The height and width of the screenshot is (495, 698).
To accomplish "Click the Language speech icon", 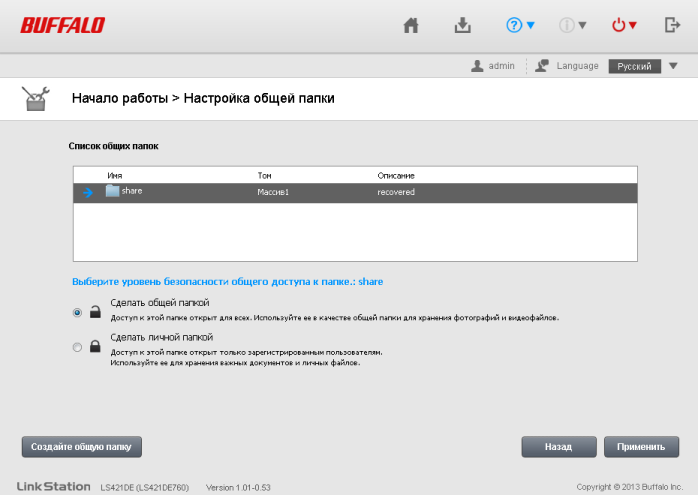I will 542,66.
